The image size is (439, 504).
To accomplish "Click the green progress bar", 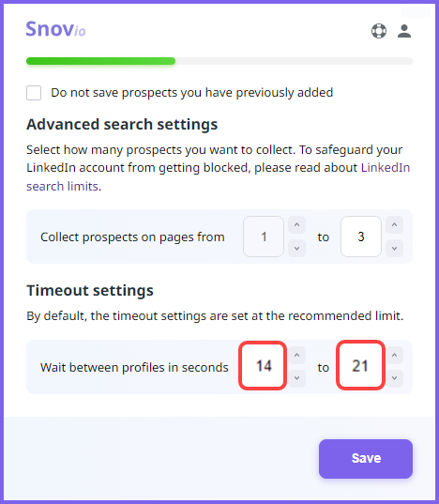I will tap(100, 61).
